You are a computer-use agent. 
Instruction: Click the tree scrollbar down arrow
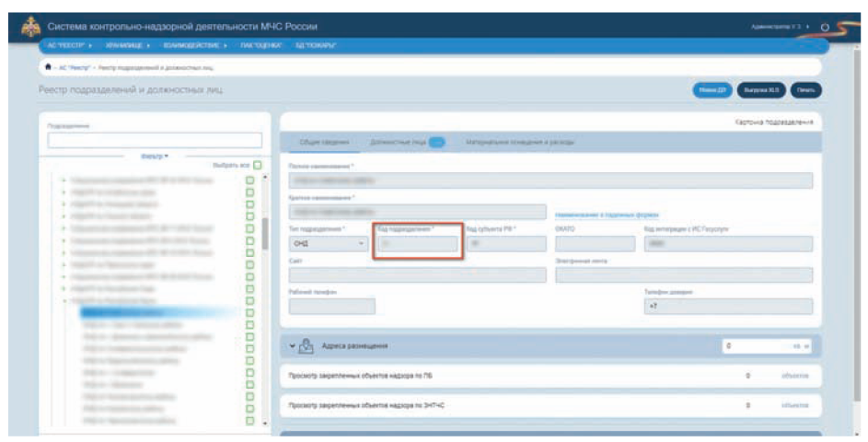[x=264, y=424]
